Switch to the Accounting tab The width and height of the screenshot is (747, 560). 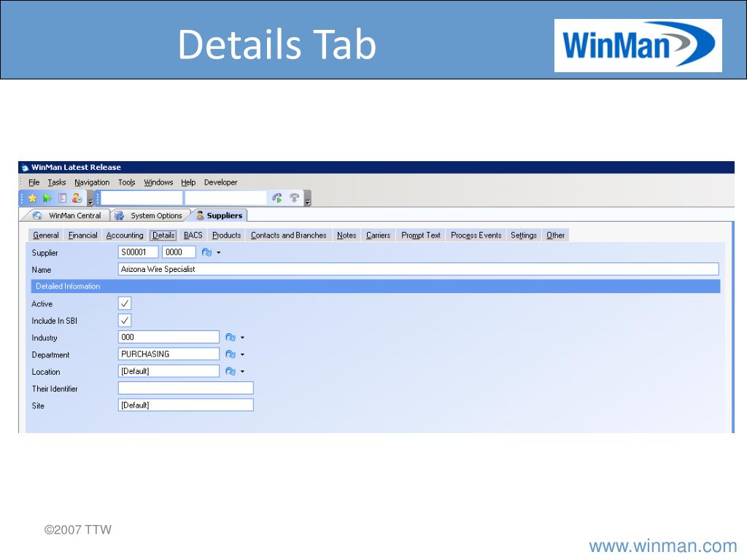coord(125,236)
